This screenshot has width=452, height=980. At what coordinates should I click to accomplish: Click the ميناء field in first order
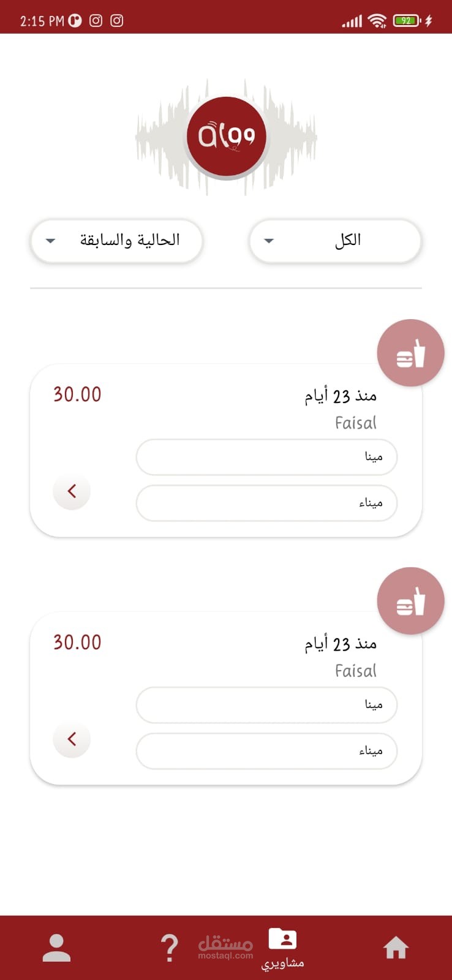[x=266, y=503]
